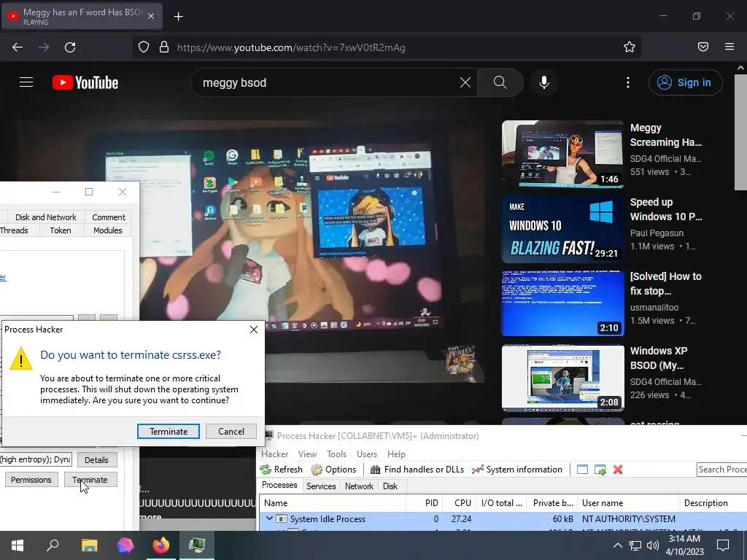
Task: Click the YouTube search magnifier button
Action: [x=500, y=82]
